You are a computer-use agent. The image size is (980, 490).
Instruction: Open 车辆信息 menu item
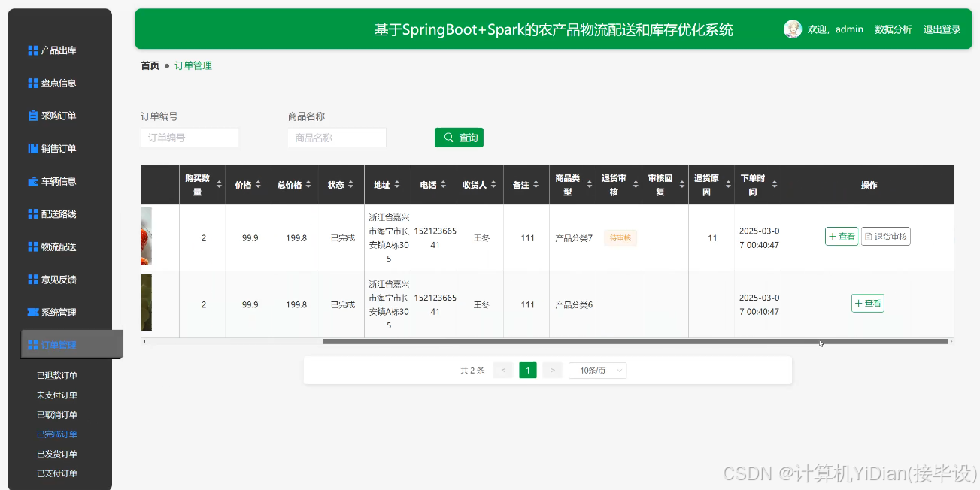click(x=59, y=181)
